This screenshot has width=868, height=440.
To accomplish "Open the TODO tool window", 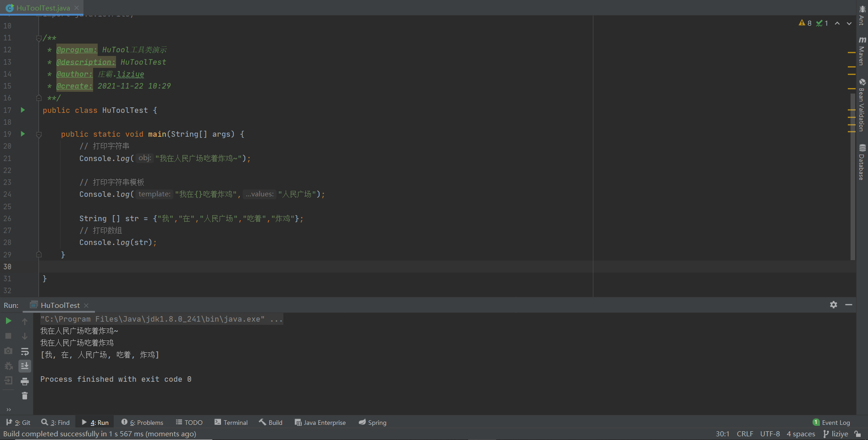I will point(189,423).
